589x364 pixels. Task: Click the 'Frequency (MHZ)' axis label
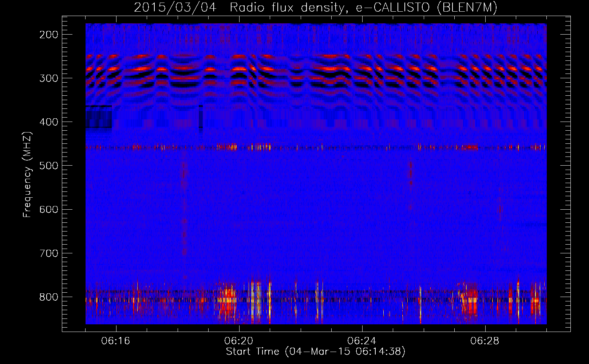[x=27, y=174]
